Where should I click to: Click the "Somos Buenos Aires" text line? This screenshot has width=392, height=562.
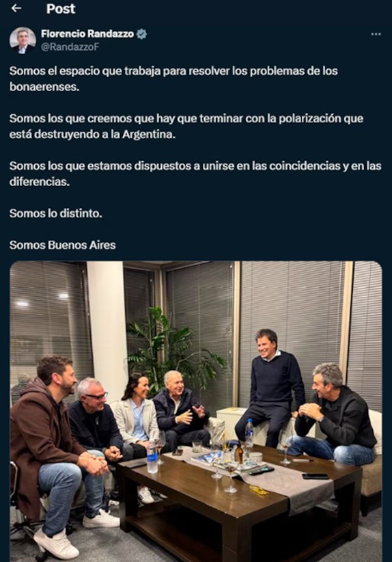pos(63,245)
